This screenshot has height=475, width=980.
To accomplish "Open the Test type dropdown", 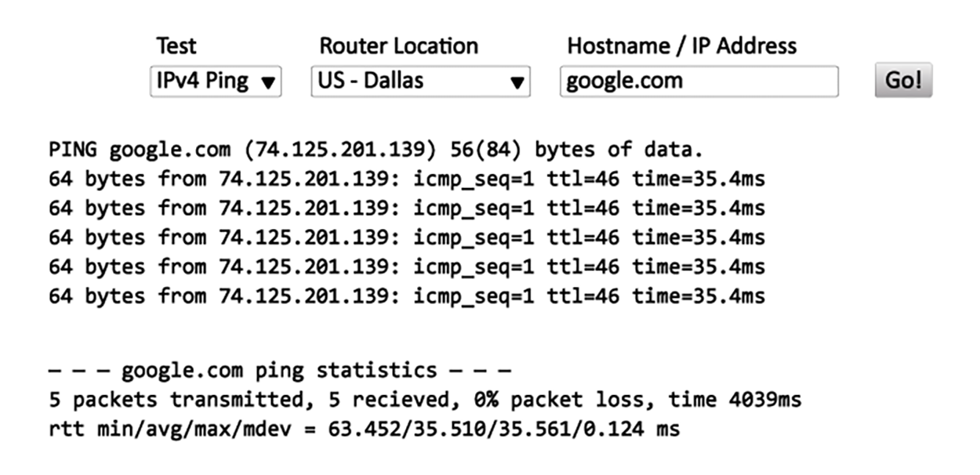I will tap(216, 81).
